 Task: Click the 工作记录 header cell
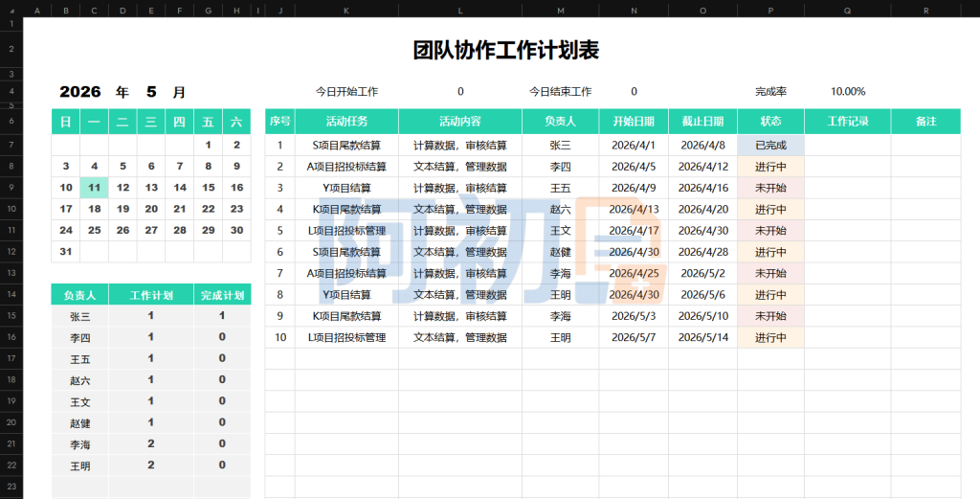848,122
